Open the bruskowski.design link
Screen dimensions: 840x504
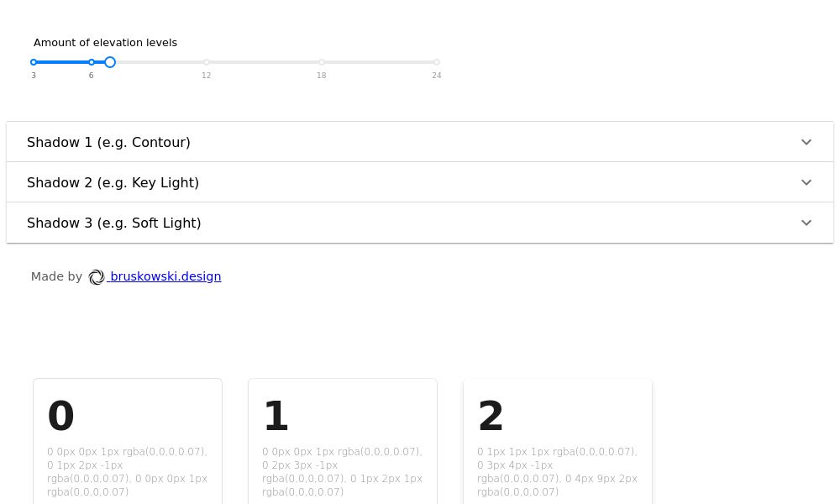pos(165,276)
